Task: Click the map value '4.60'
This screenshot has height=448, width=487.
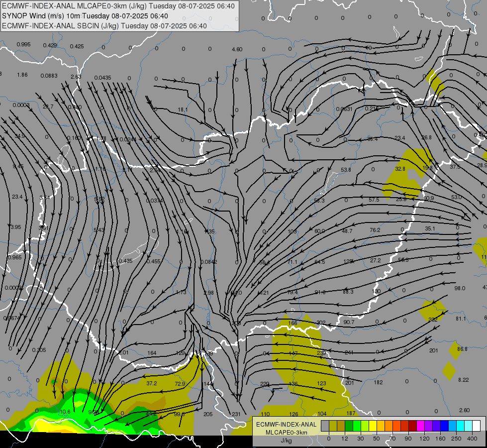Action: point(237,49)
